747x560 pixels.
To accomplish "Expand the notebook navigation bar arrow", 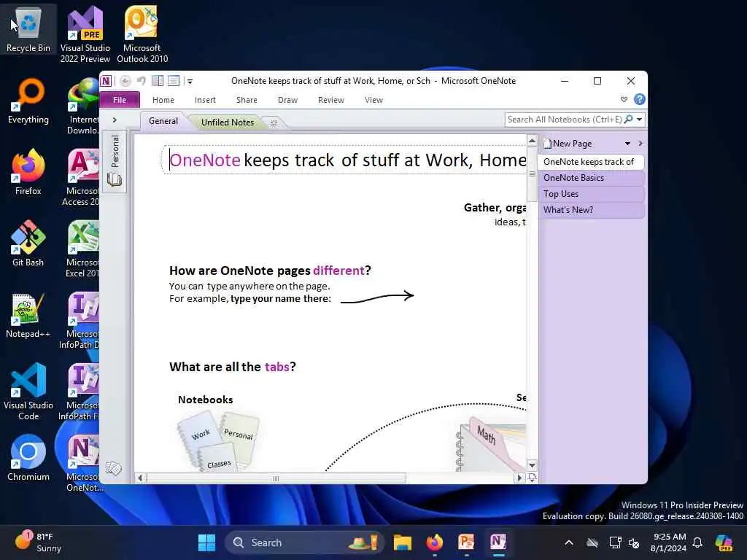I will pos(115,120).
